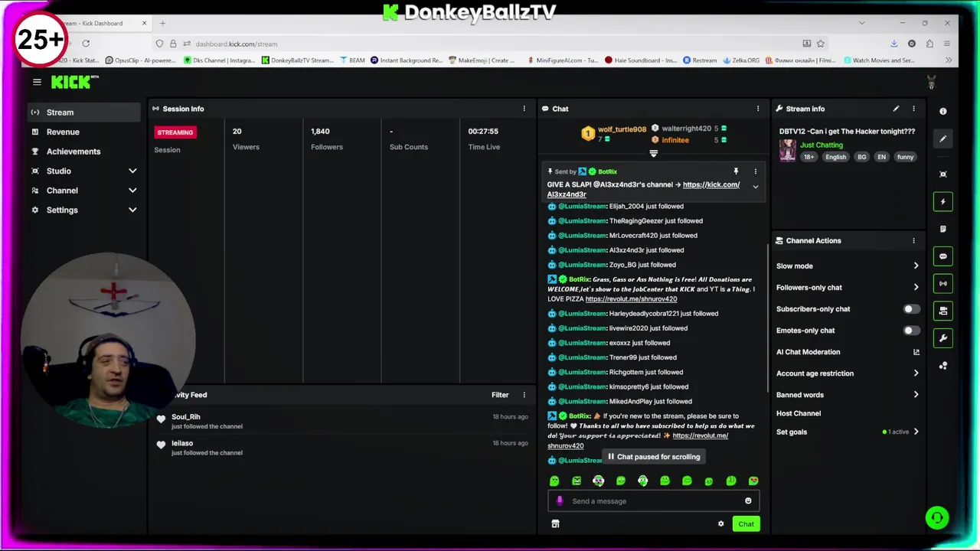Open chat settings gear icon
This screenshot has height=551, width=980.
point(720,524)
